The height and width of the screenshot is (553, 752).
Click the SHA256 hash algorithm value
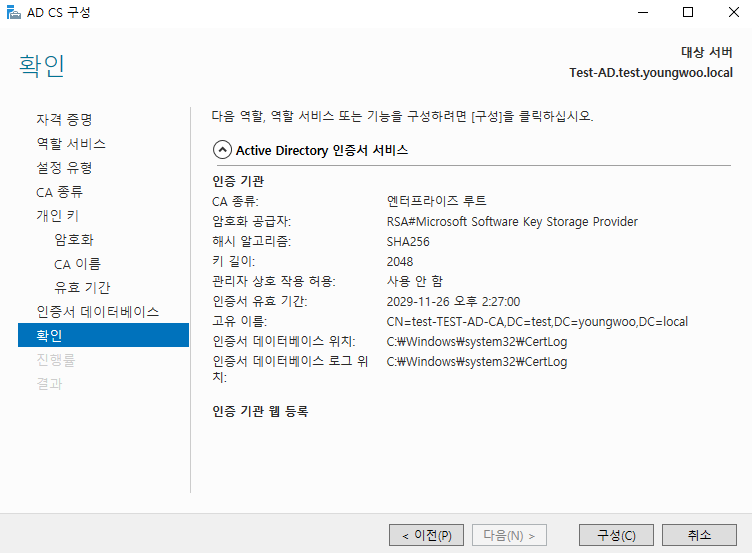tap(408, 242)
